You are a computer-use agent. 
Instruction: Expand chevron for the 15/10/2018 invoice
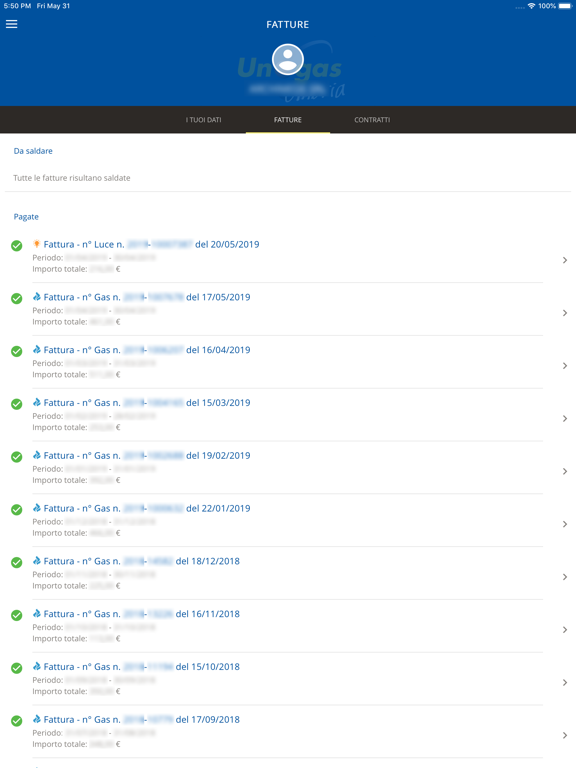pyautogui.click(x=565, y=683)
